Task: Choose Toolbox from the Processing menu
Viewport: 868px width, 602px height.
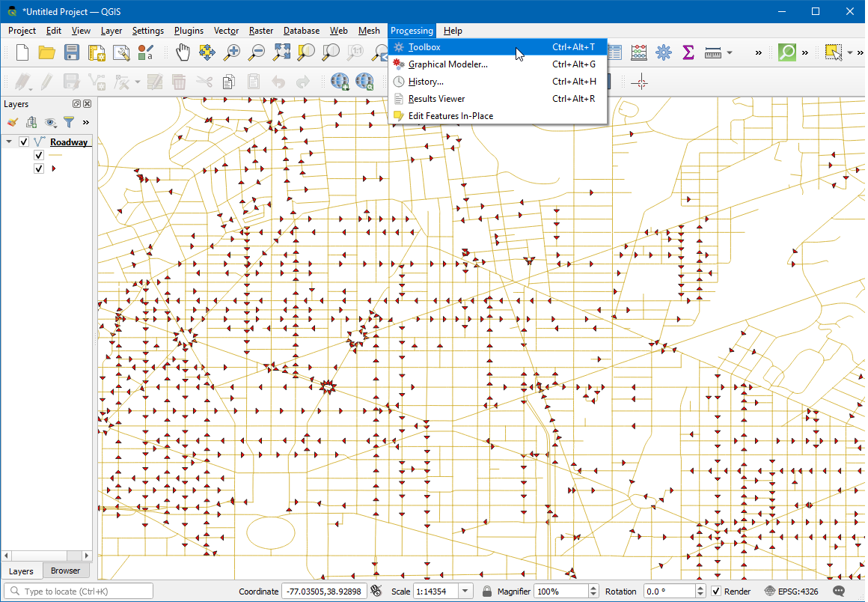Action: point(424,47)
